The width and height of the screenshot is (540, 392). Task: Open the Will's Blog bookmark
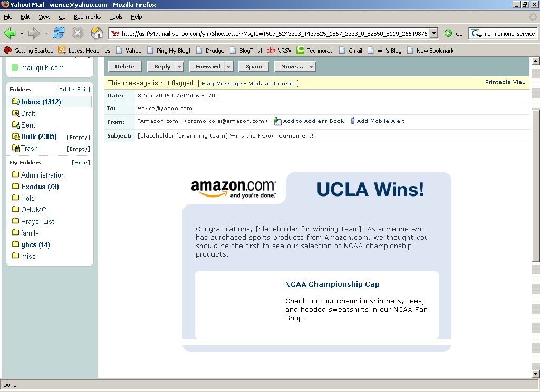pyautogui.click(x=384, y=50)
